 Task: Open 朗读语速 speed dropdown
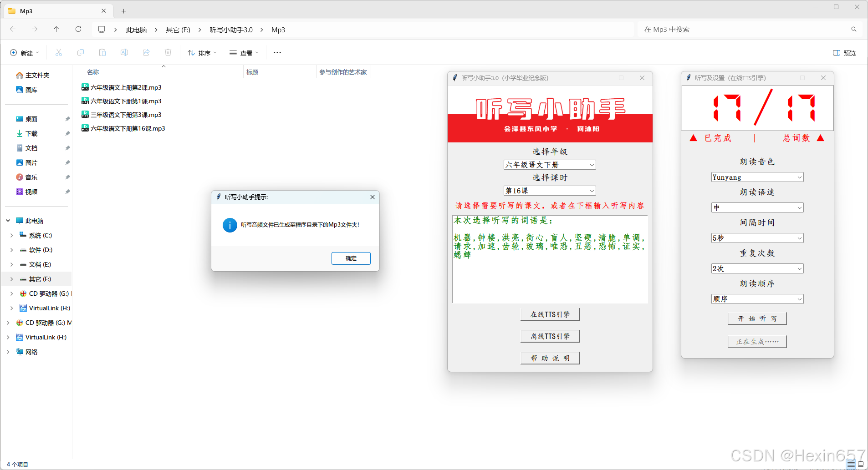tap(757, 207)
